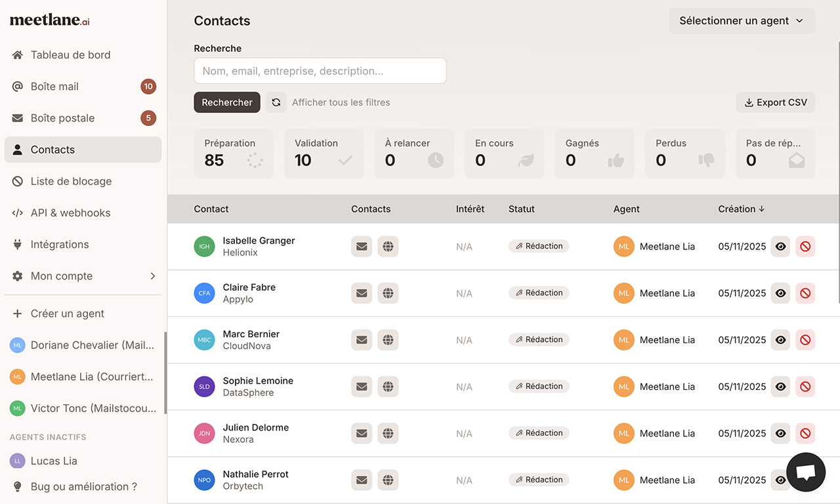The width and height of the screenshot is (840, 504).
Task: Click the email icon for Julien Delorme
Action: [x=362, y=433]
